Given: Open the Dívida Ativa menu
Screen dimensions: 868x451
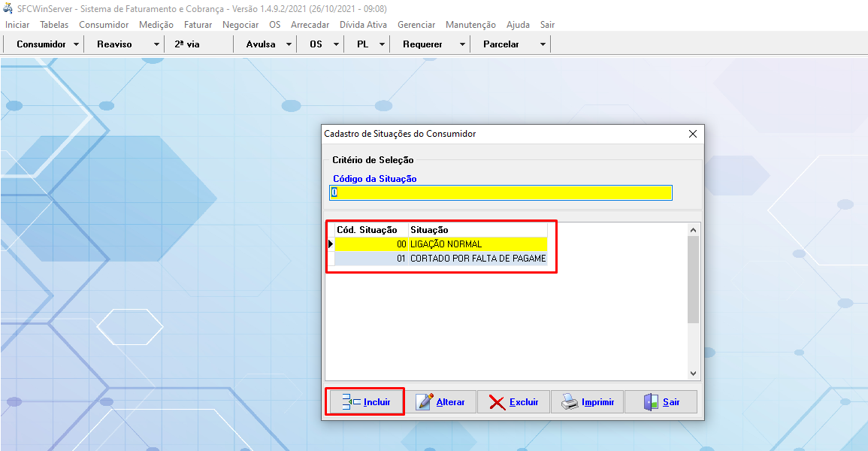Looking at the screenshot, I should point(363,25).
